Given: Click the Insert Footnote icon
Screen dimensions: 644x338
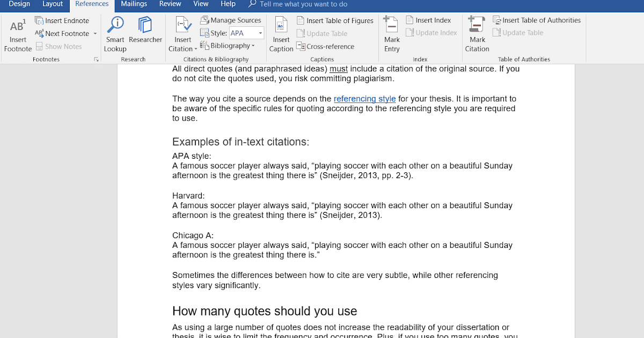Looking at the screenshot, I should tap(18, 25).
